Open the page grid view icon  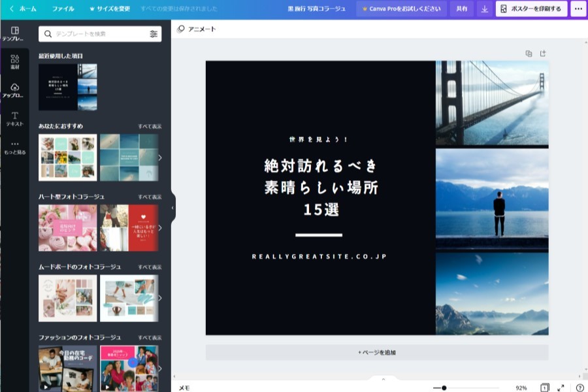coord(544,387)
